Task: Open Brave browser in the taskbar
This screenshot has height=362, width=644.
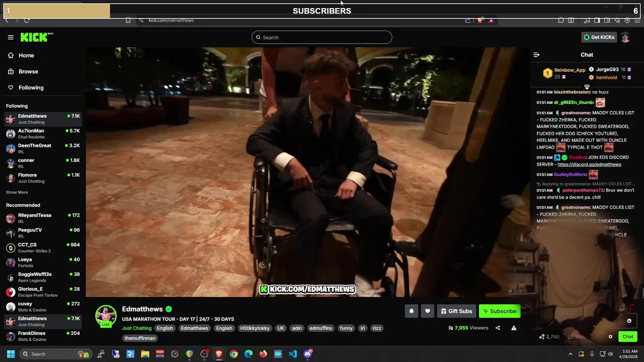Action: coord(219,354)
